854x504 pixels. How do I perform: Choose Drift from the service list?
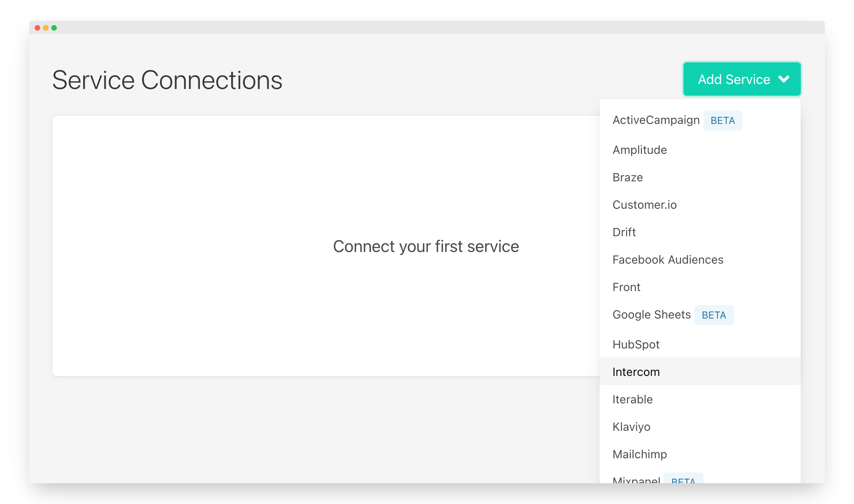coord(624,232)
